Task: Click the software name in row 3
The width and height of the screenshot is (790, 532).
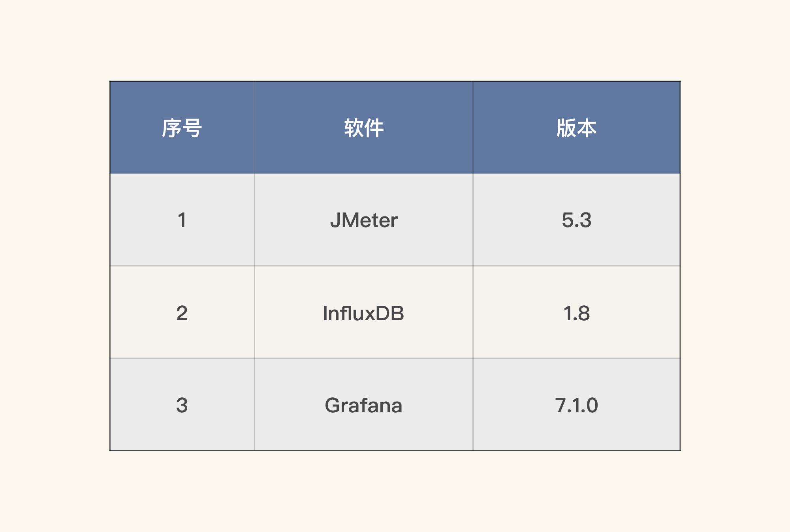Action: click(x=363, y=405)
